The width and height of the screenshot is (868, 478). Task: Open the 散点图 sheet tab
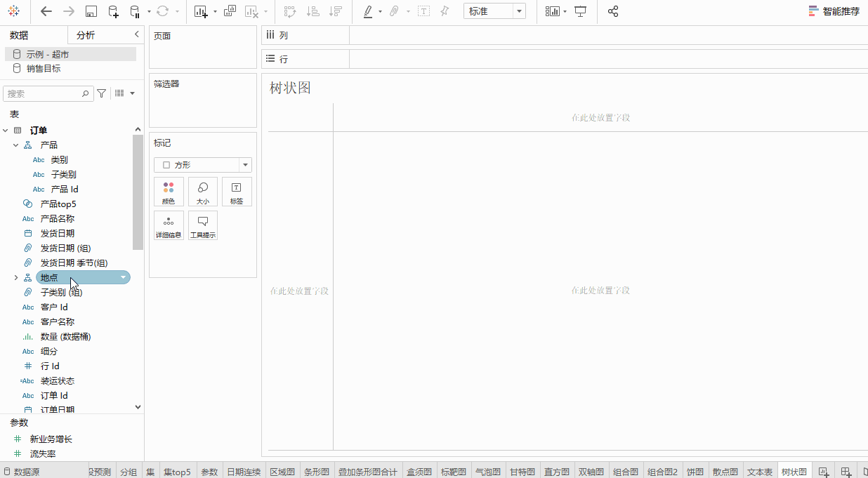tap(725, 472)
